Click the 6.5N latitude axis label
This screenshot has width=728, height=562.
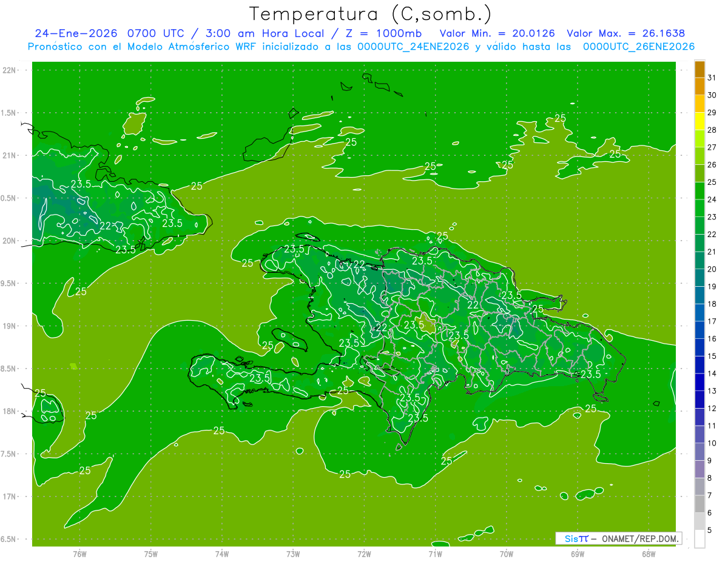10,540
